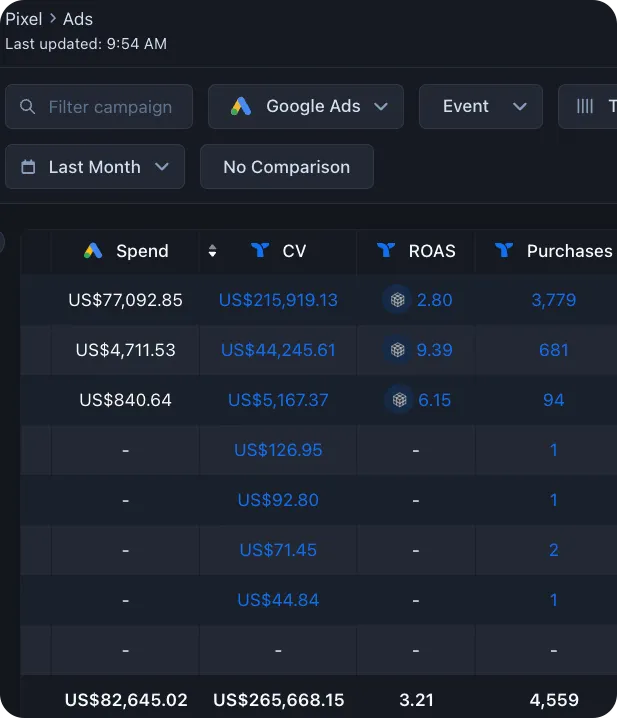Select the Ads breadcrumb item

(78, 19)
